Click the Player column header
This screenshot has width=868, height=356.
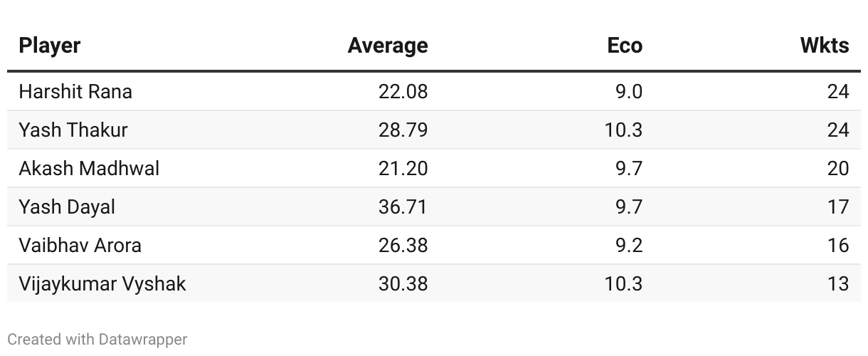(x=50, y=46)
